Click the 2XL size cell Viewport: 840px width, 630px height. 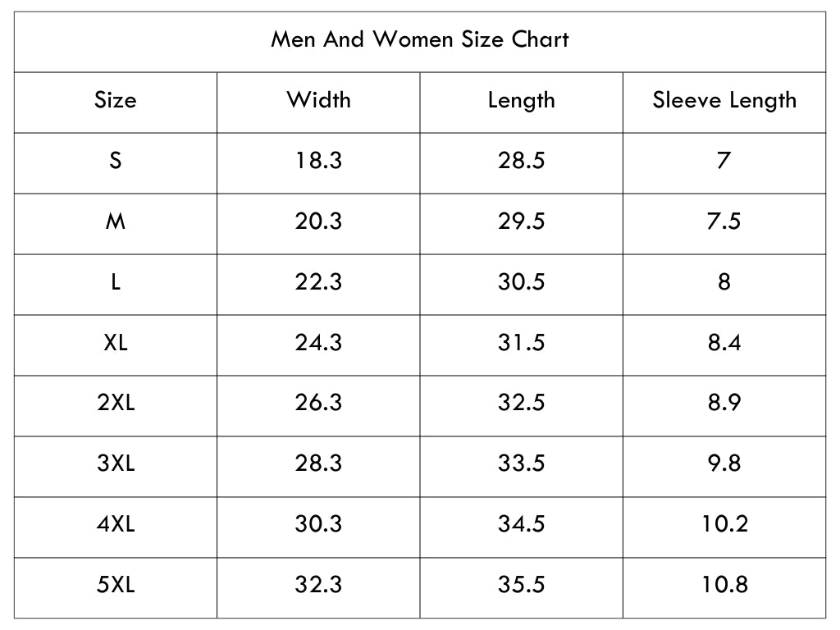115,403
